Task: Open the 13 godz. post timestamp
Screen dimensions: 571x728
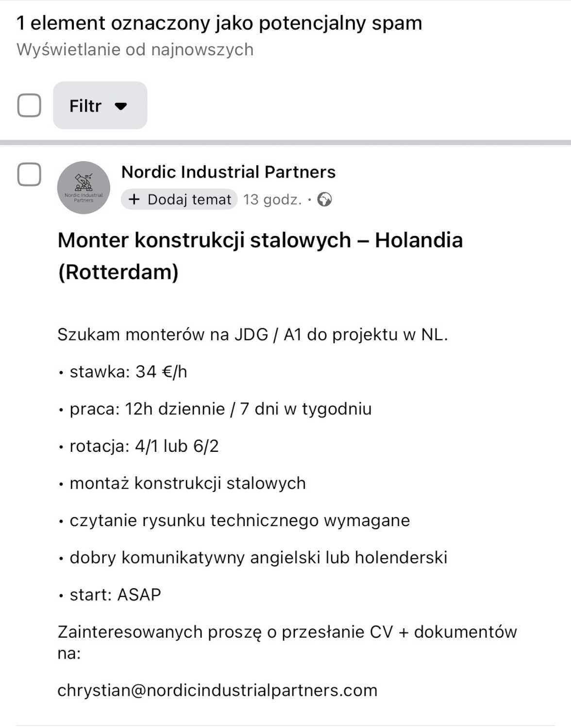Action: pyautogui.click(x=272, y=199)
